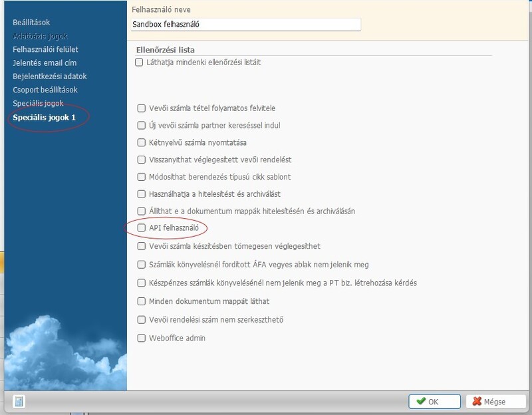
Task: Open the Speciális jogok page
Action: [37, 104]
